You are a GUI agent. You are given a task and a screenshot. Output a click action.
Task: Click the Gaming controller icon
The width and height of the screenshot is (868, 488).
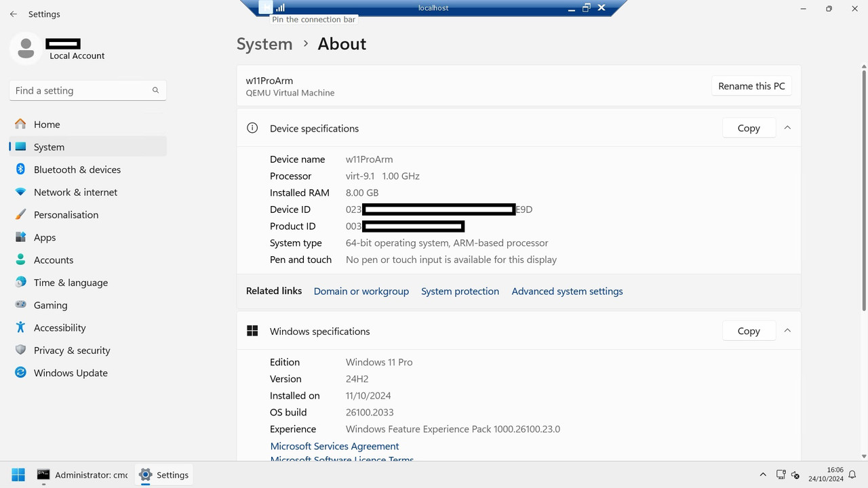click(x=20, y=305)
